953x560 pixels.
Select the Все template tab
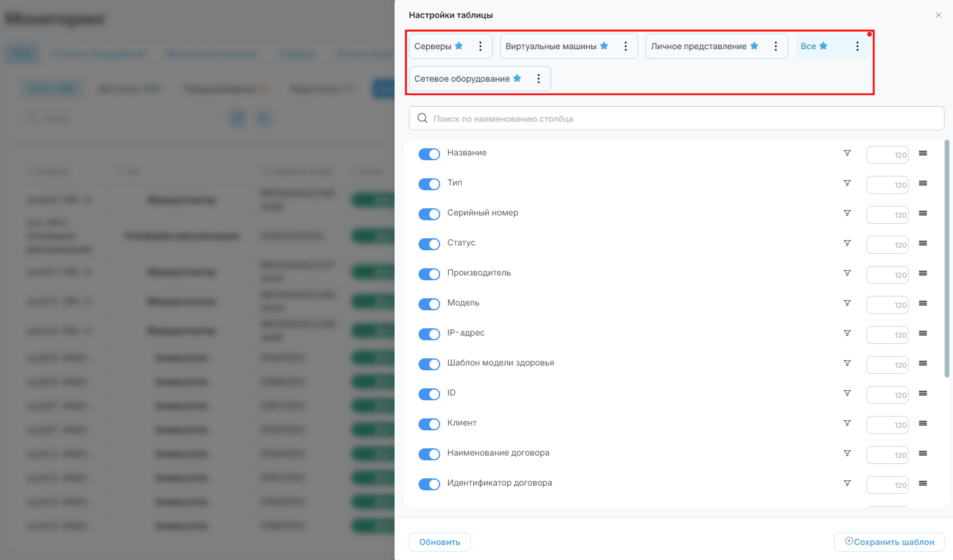808,46
